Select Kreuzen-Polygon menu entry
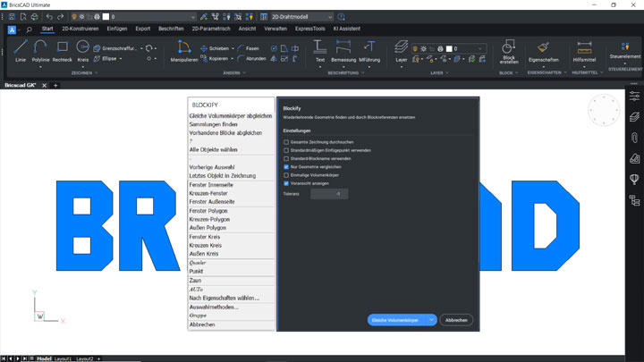 tap(209, 219)
